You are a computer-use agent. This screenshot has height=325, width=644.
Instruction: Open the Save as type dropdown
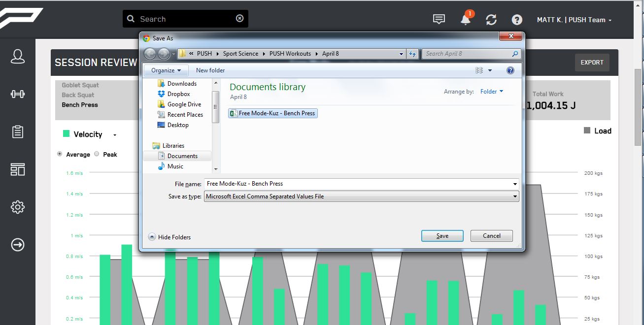coord(361,196)
